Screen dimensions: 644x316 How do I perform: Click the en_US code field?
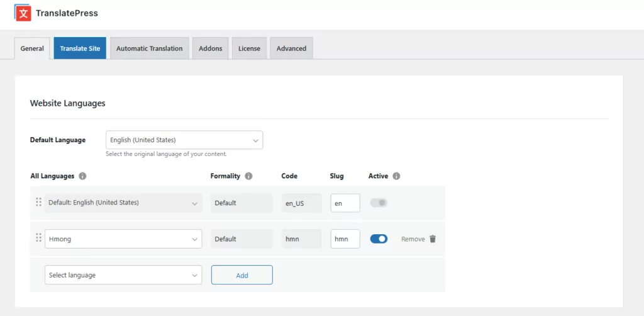click(301, 203)
